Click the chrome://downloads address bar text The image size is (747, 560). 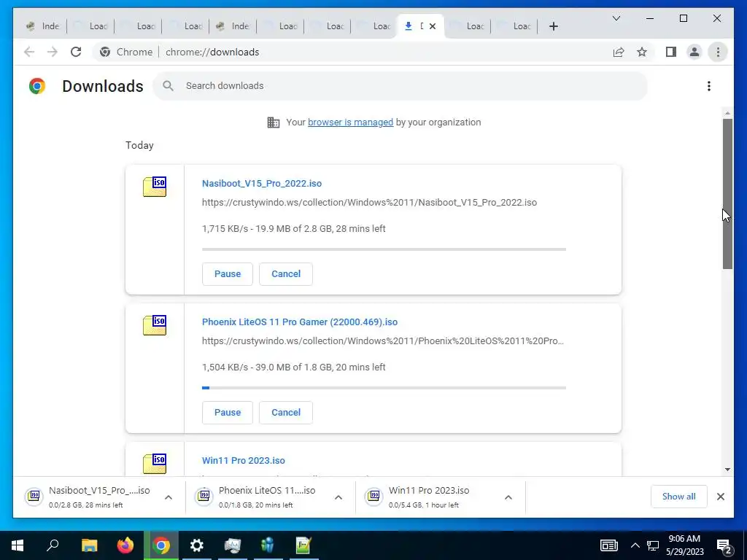(x=212, y=52)
